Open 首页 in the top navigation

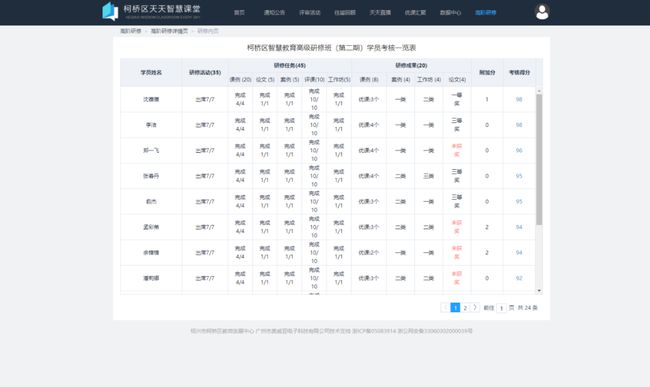pos(239,12)
